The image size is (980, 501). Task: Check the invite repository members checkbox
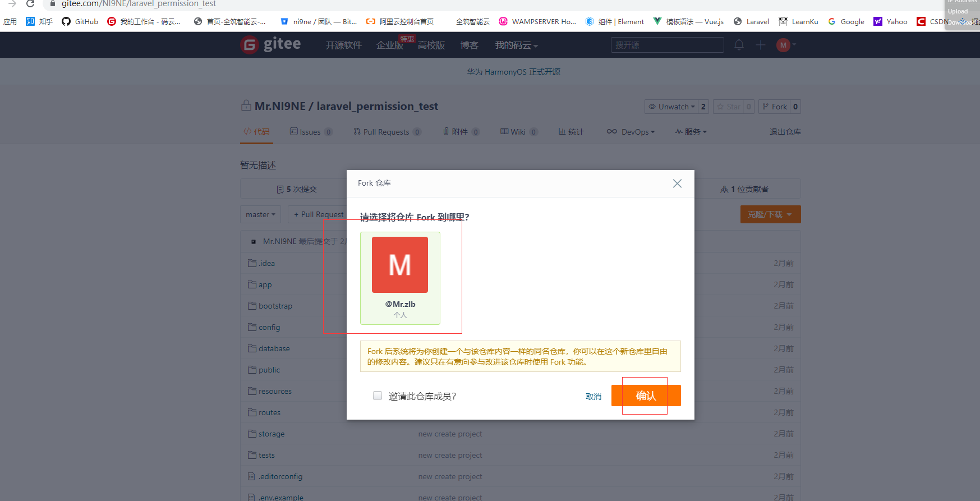[x=378, y=396]
